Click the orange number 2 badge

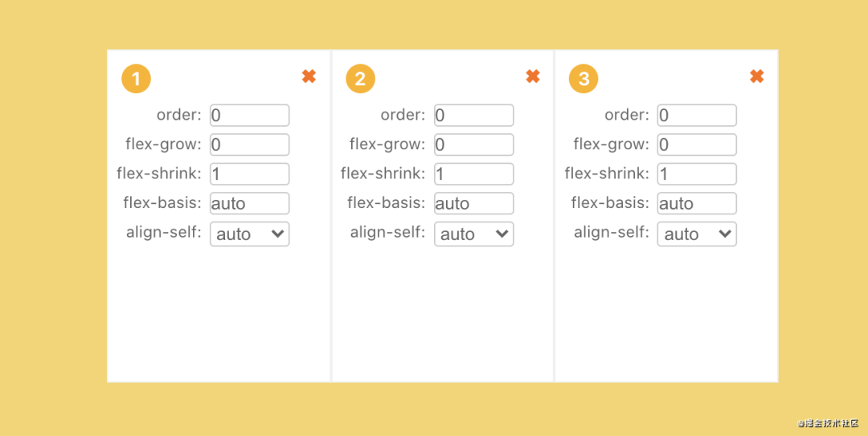tap(360, 79)
